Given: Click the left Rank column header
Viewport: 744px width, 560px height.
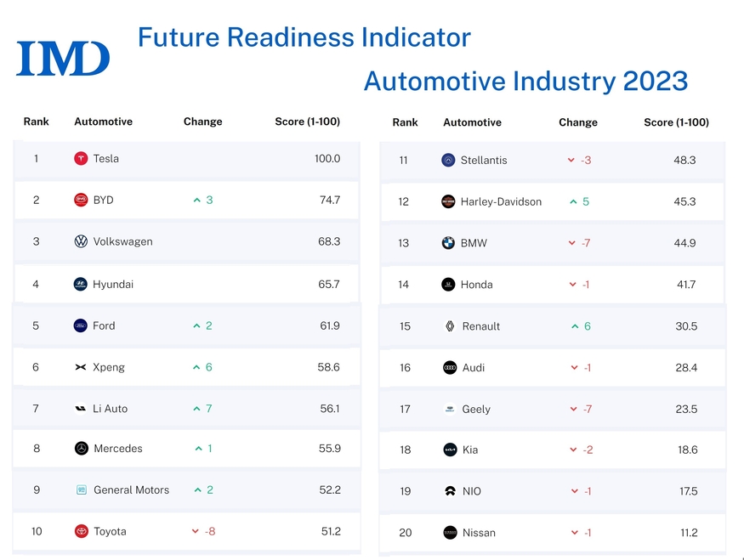Looking at the screenshot, I should [x=36, y=122].
